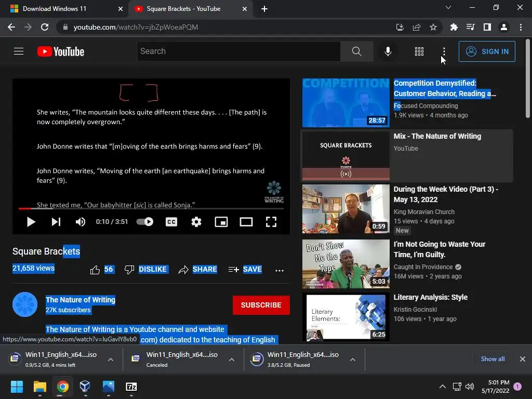The image size is (532, 399).
Task: Open The Nature of Writing channel avatar
Action: 25,304
